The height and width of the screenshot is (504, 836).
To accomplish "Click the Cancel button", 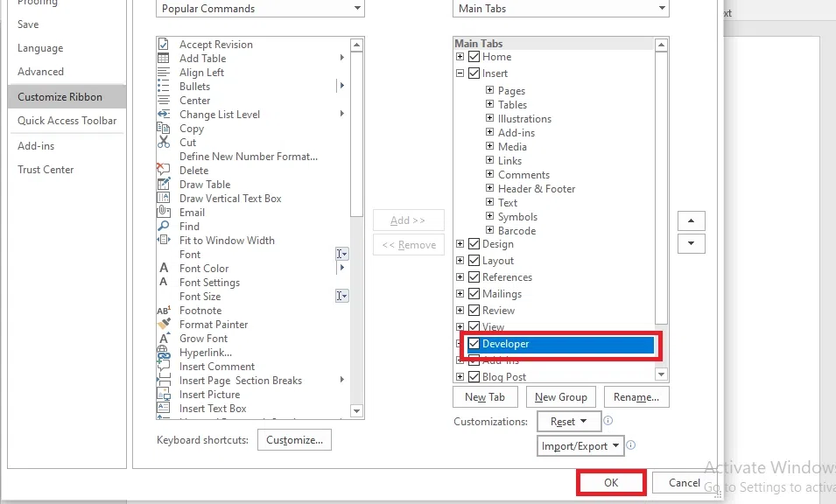I will pos(684,483).
